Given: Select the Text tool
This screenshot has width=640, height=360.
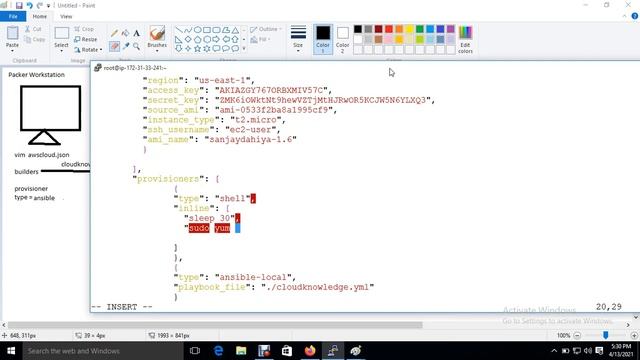Looking at the screenshot, I should [136, 33].
